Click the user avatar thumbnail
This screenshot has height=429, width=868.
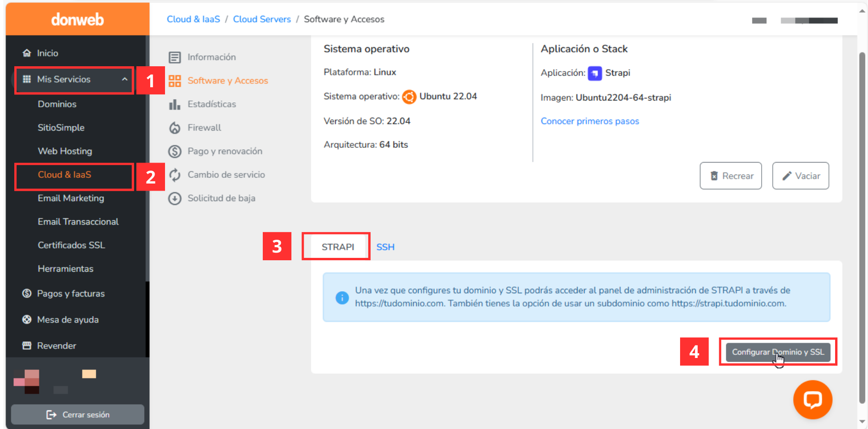click(x=27, y=381)
